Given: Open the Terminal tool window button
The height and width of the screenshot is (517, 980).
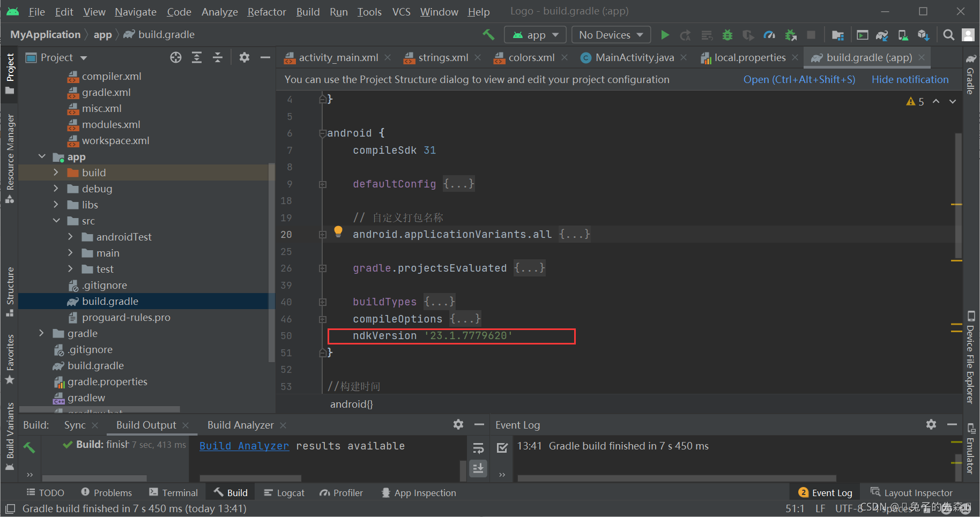Looking at the screenshot, I should [174, 492].
